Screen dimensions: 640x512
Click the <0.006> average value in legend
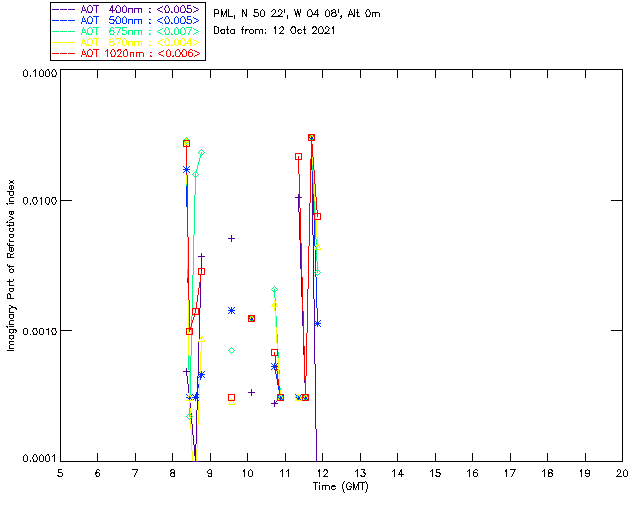pos(179,53)
